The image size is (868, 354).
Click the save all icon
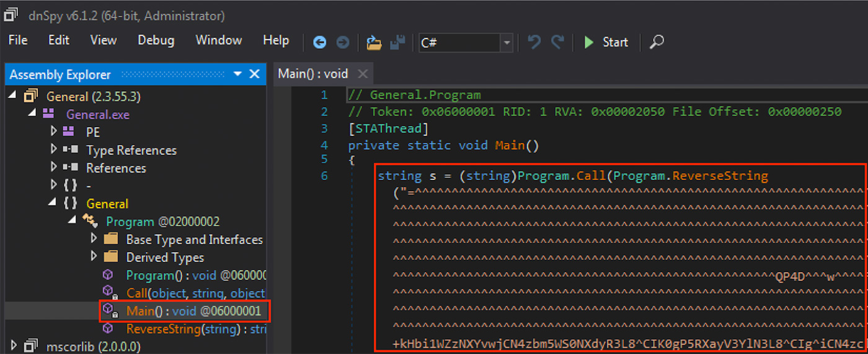[397, 42]
